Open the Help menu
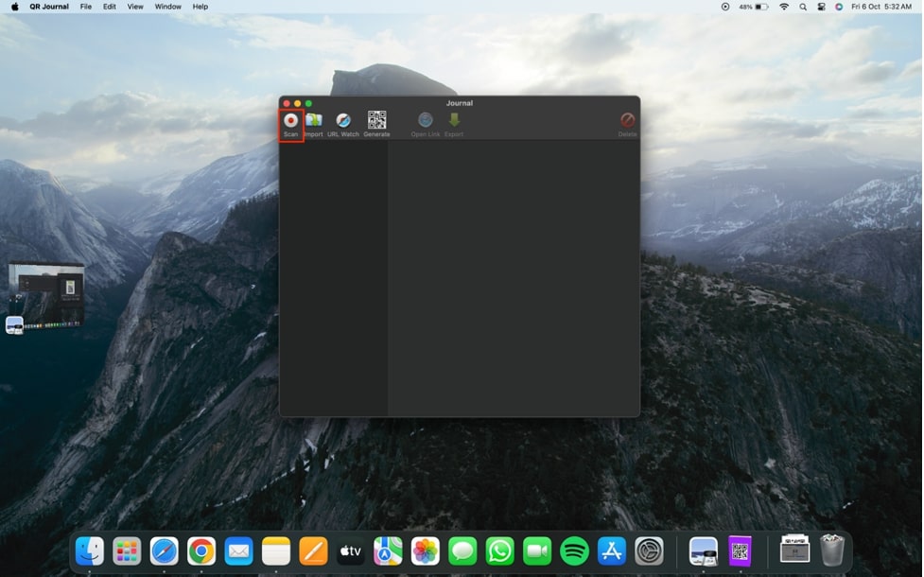The image size is (924, 577). pyautogui.click(x=200, y=7)
